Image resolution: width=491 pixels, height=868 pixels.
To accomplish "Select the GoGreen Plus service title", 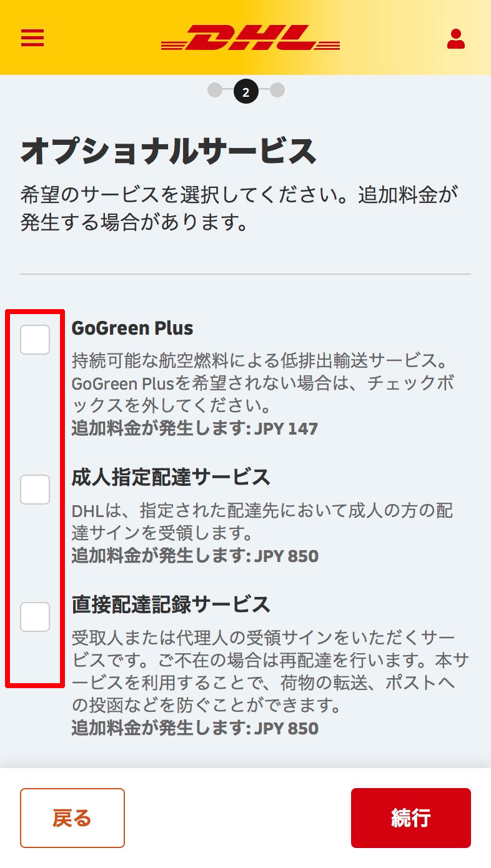I will (x=132, y=328).
